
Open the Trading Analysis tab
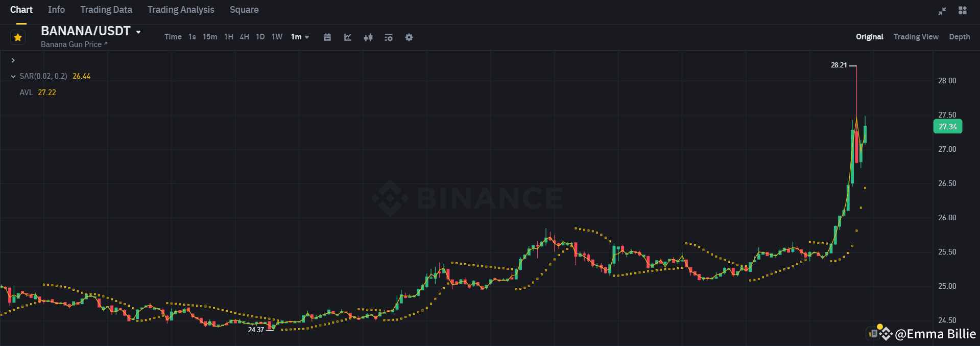click(x=181, y=9)
